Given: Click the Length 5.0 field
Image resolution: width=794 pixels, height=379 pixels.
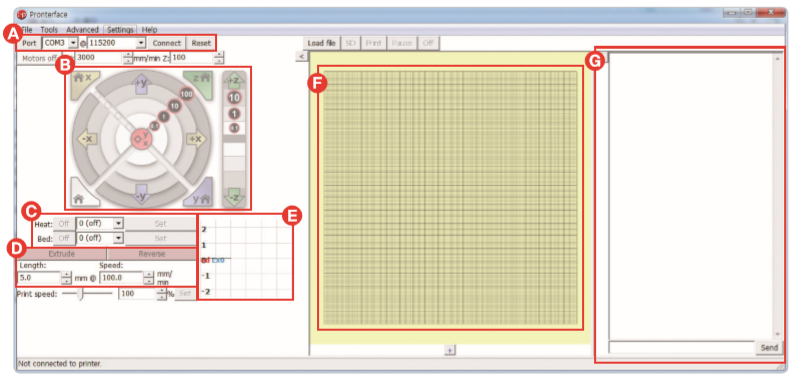Looking at the screenshot, I should tap(39, 278).
